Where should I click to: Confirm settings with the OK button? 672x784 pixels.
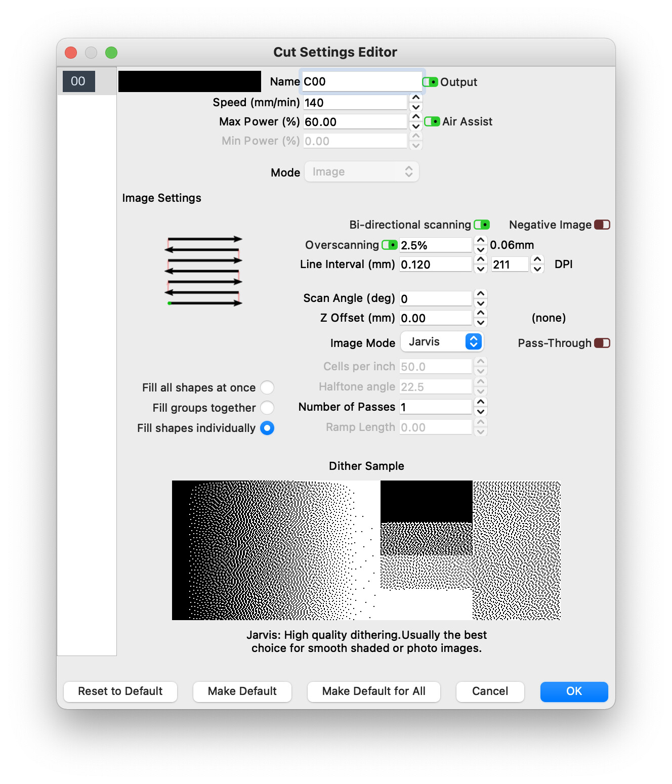click(574, 691)
